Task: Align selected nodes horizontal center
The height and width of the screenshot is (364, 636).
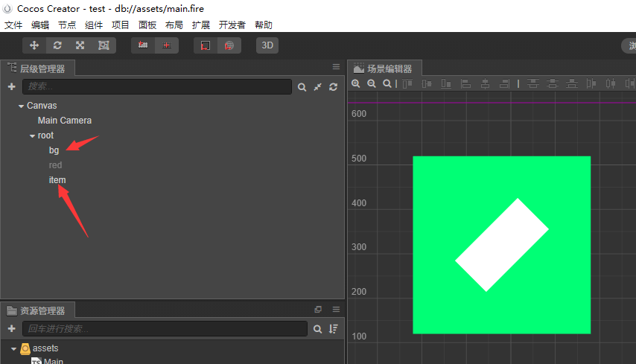Action: coord(485,83)
